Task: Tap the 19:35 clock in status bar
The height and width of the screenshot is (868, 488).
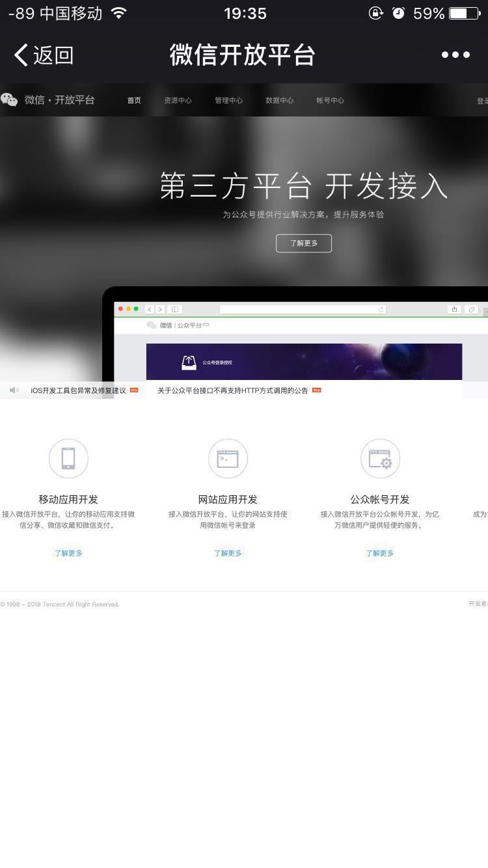Action: [x=245, y=13]
